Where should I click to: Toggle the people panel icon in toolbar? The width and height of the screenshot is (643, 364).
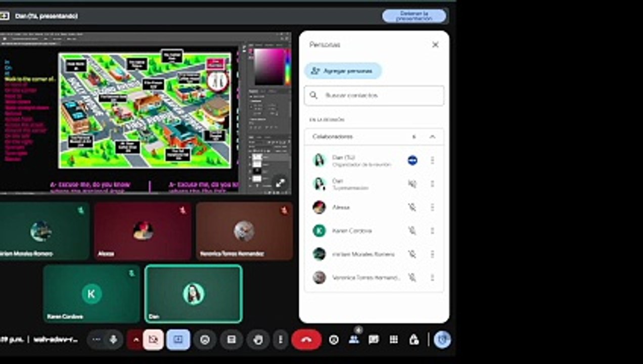354,340
